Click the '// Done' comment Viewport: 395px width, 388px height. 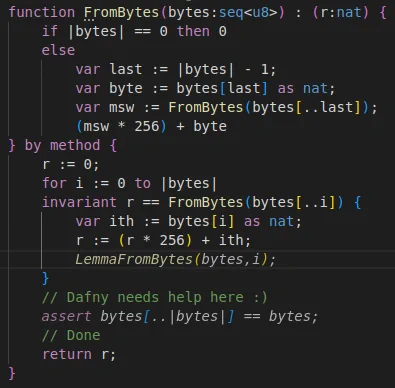point(71,335)
